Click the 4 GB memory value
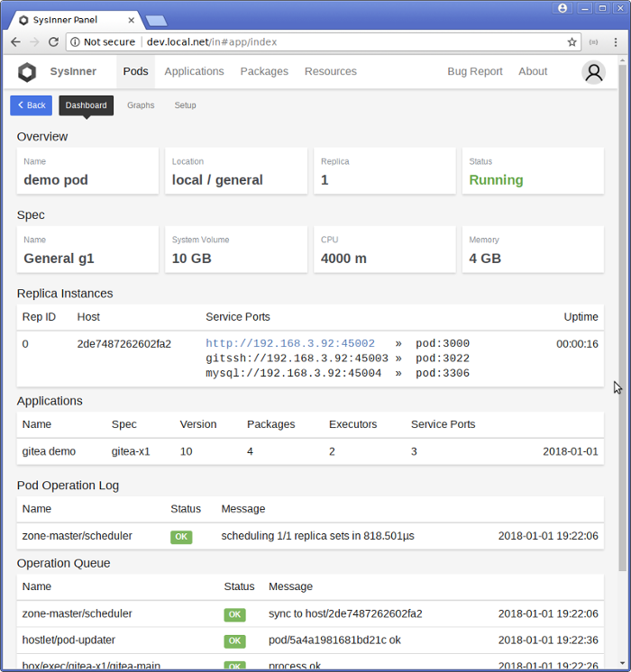The width and height of the screenshot is (631, 672). tap(485, 259)
